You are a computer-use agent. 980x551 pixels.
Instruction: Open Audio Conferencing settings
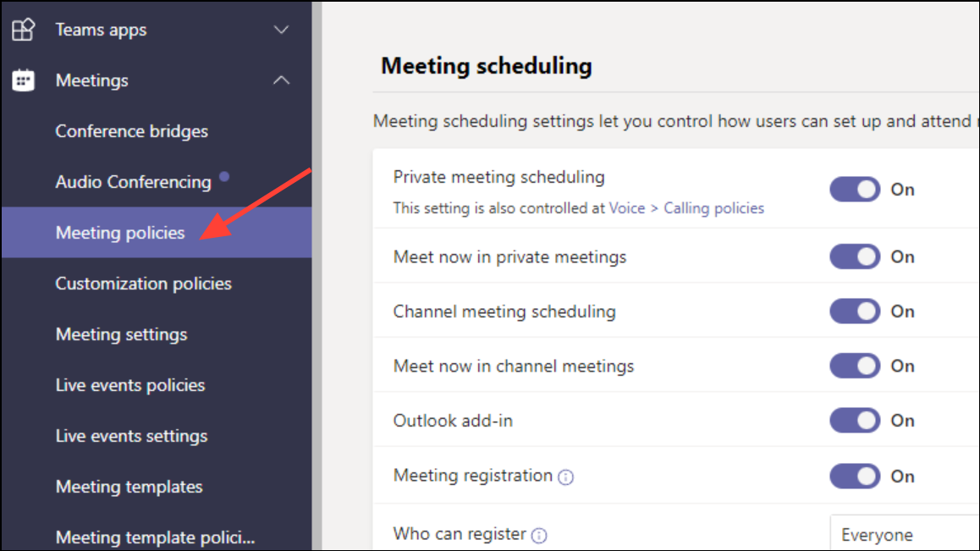132,181
